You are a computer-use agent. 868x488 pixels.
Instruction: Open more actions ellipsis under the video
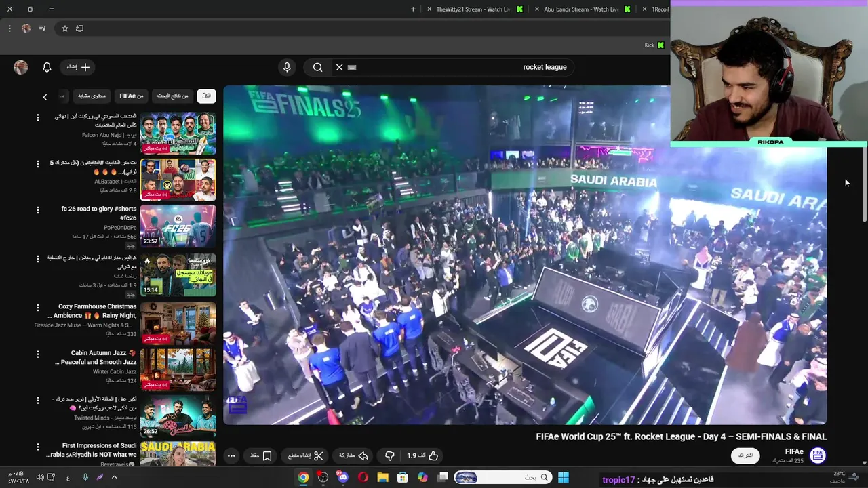click(231, 456)
